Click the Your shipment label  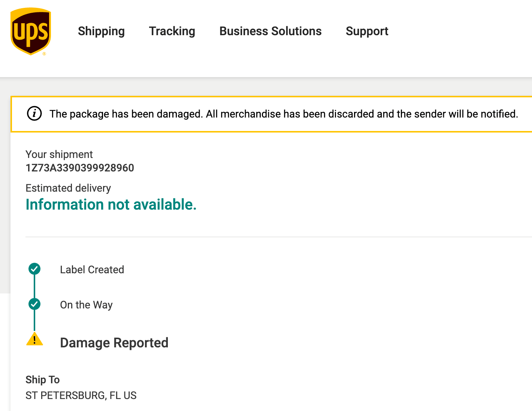[x=59, y=154]
